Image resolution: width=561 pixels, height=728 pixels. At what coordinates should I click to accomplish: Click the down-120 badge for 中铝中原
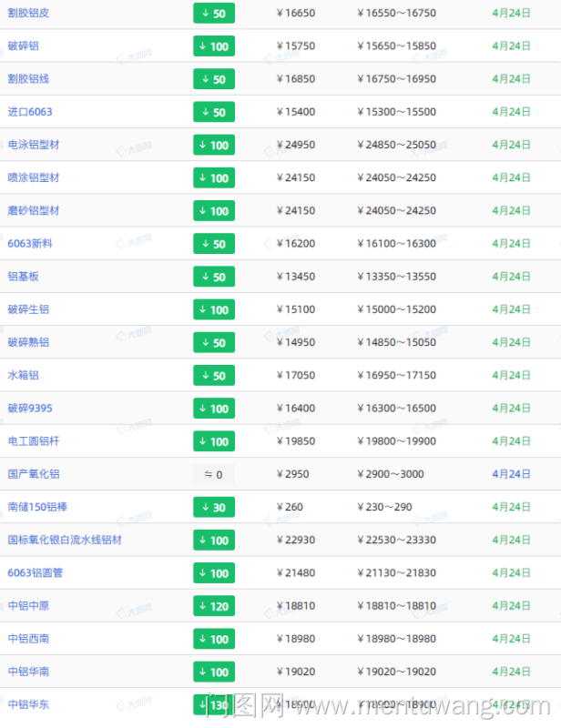[214, 606]
